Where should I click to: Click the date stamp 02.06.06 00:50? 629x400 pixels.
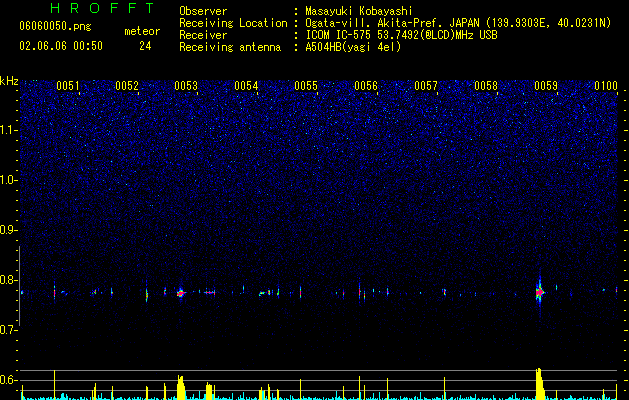pos(61,46)
